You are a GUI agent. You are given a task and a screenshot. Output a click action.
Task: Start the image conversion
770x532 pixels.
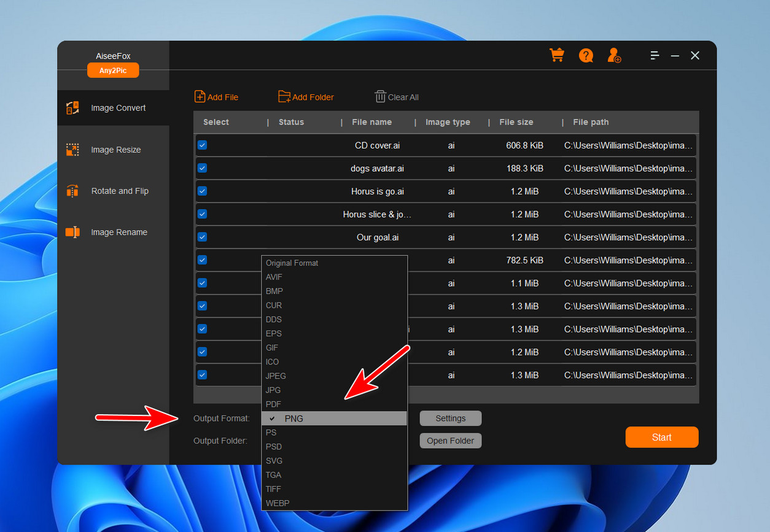coord(662,437)
